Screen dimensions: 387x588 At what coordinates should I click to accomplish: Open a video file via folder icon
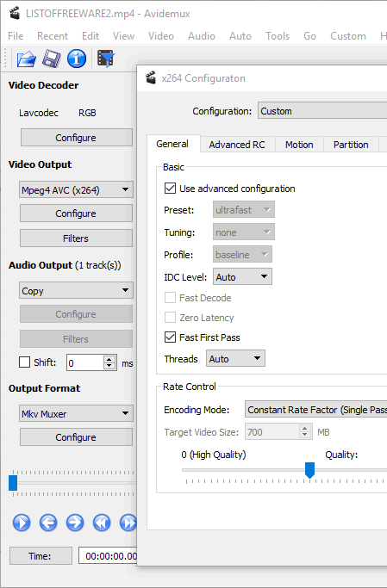click(x=26, y=59)
